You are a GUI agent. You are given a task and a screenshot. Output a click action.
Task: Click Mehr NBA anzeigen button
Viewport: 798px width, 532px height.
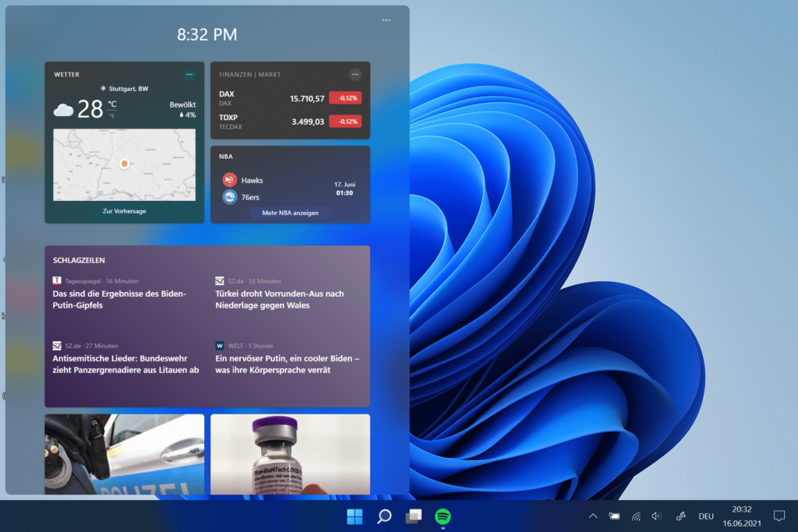point(290,213)
